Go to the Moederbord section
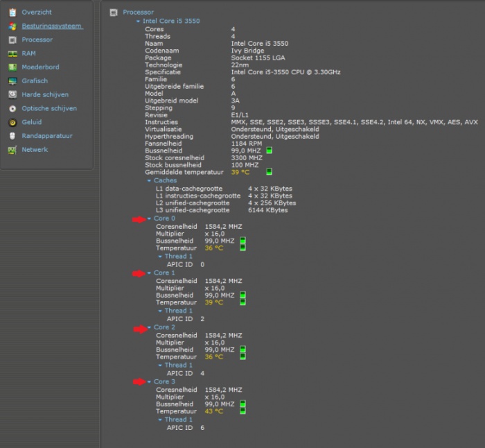 (40, 67)
